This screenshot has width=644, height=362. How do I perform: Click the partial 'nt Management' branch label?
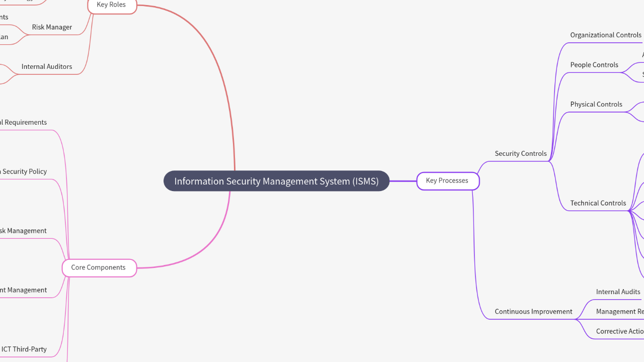coord(23,290)
